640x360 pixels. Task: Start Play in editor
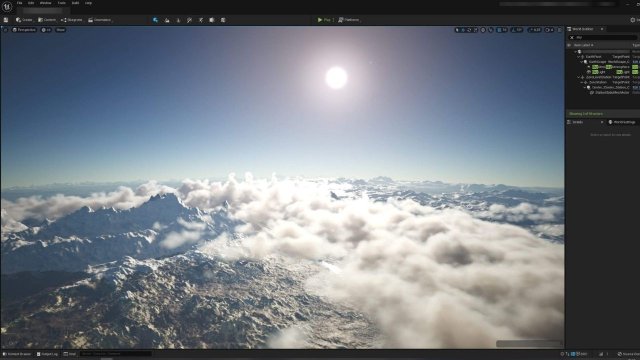point(324,20)
